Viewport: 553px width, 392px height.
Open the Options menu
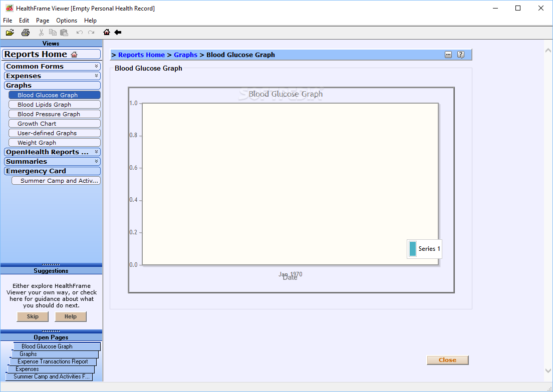(x=67, y=21)
